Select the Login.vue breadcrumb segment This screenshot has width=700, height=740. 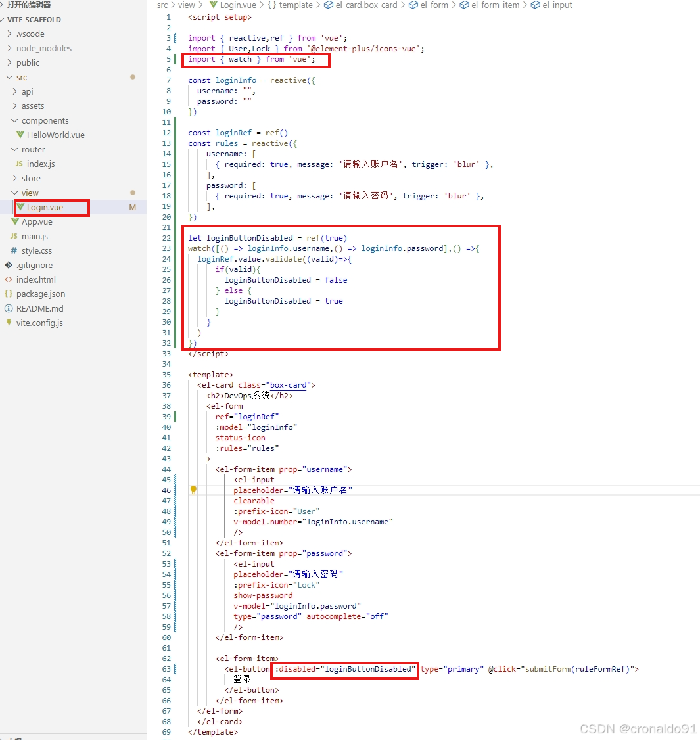(x=238, y=5)
